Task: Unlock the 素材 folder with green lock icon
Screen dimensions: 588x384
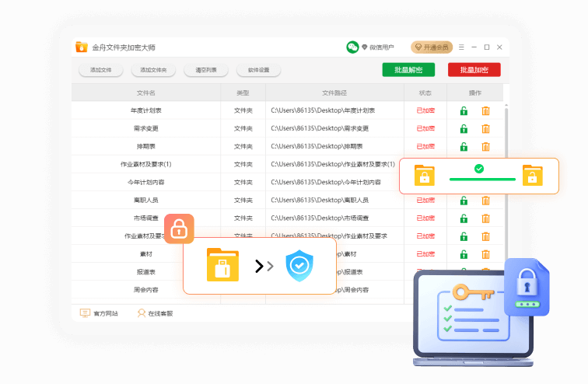Action: coord(464,254)
